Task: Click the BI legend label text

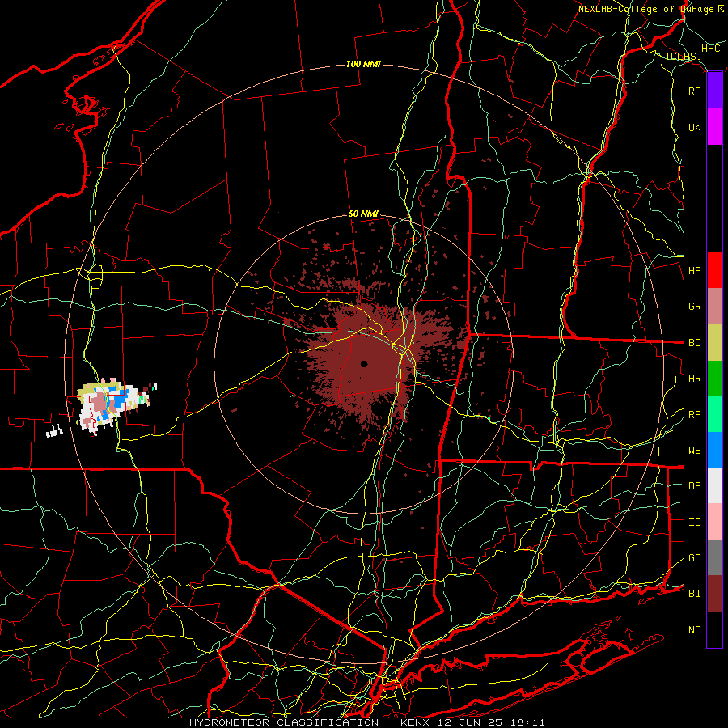Action: [695, 594]
